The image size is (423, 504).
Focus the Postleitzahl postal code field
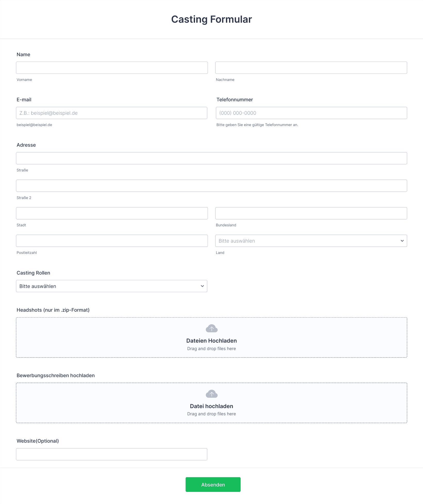(112, 241)
